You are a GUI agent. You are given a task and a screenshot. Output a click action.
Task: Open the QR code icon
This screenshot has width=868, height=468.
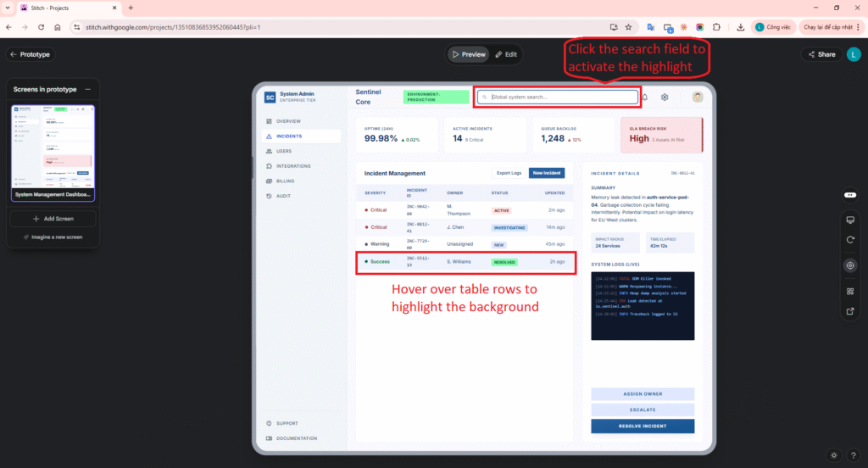[x=850, y=291]
